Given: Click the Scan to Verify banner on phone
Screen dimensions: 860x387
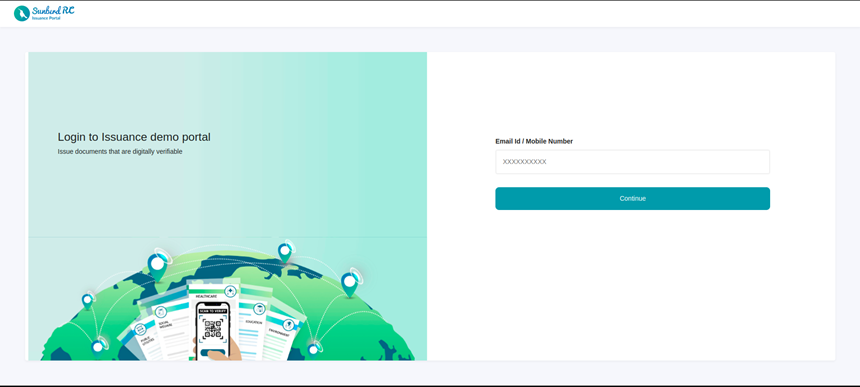Looking at the screenshot, I should [x=213, y=311].
